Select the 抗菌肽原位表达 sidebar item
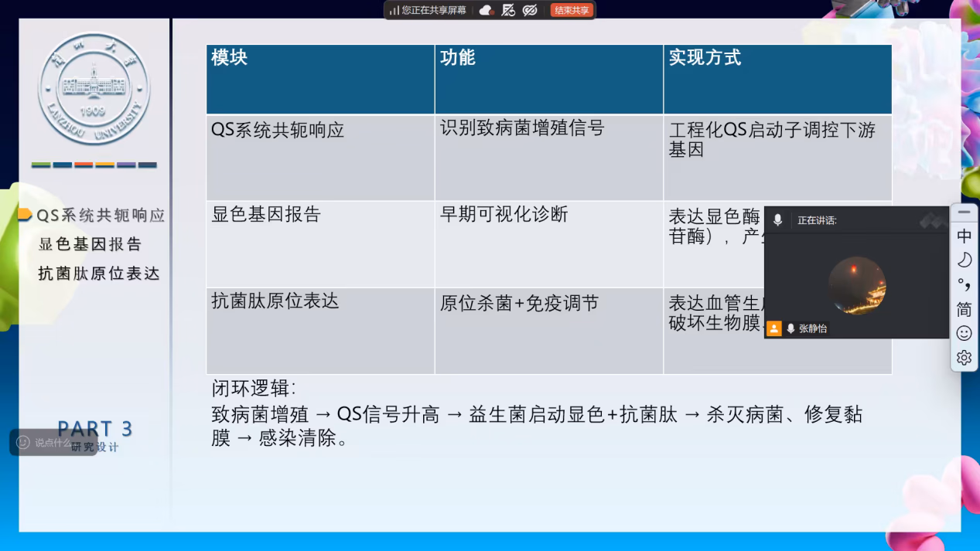The width and height of the screenshot is (980, 551). (99, 274)
